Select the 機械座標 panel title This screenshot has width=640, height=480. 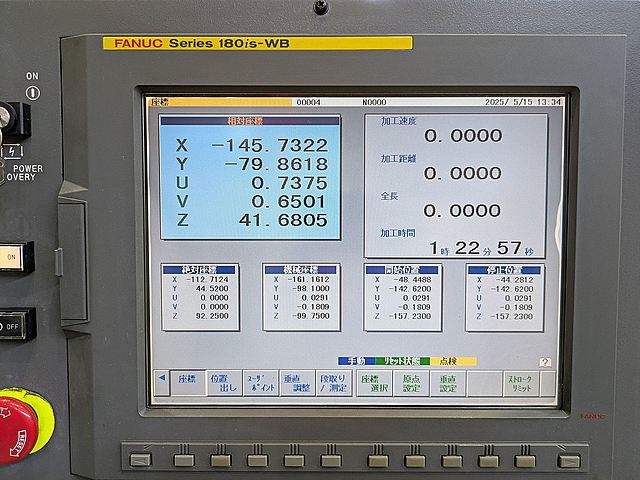(x=300, y=270)
